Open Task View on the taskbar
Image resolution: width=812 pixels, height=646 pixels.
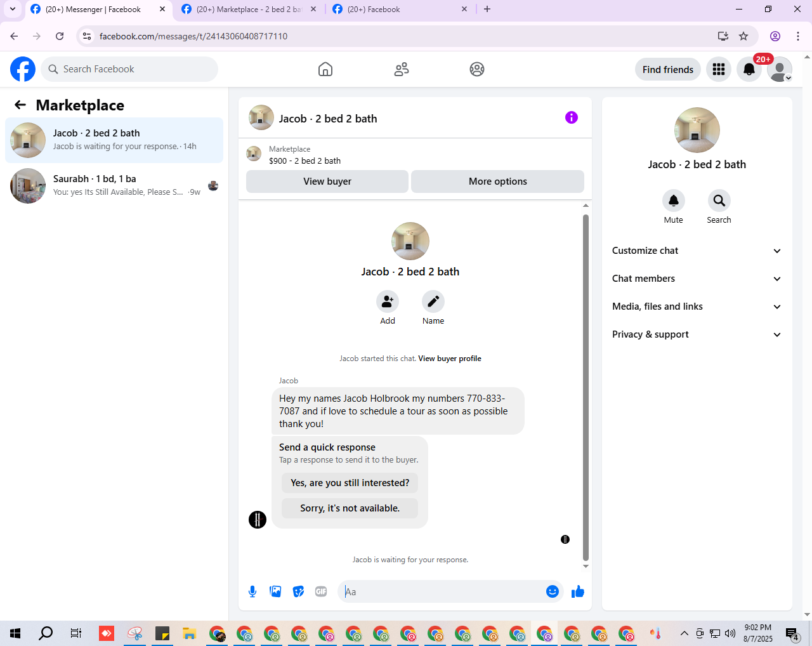coord(76,633)
